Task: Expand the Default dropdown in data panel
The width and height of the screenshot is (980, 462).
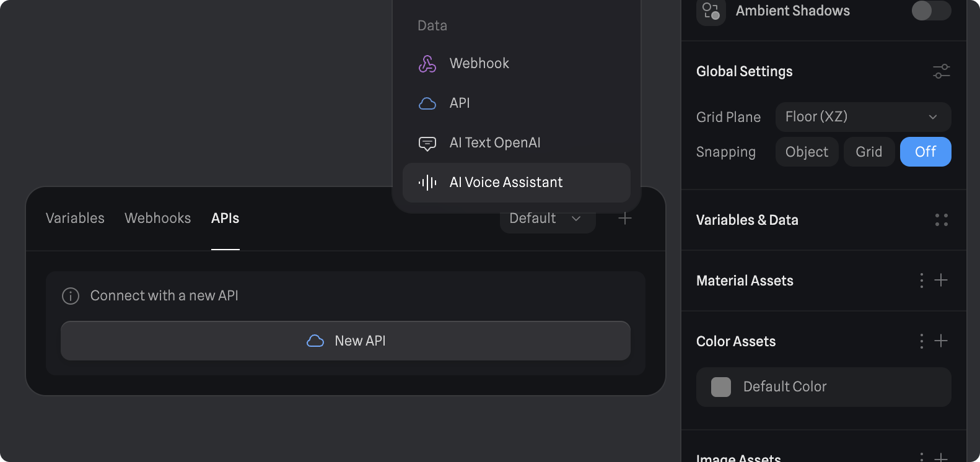Action: 546,219
